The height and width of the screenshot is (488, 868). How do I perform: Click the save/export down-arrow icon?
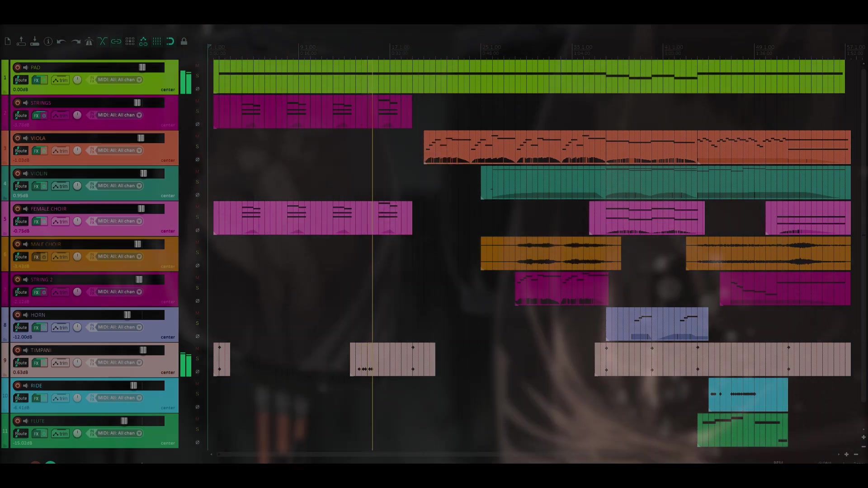34,41
